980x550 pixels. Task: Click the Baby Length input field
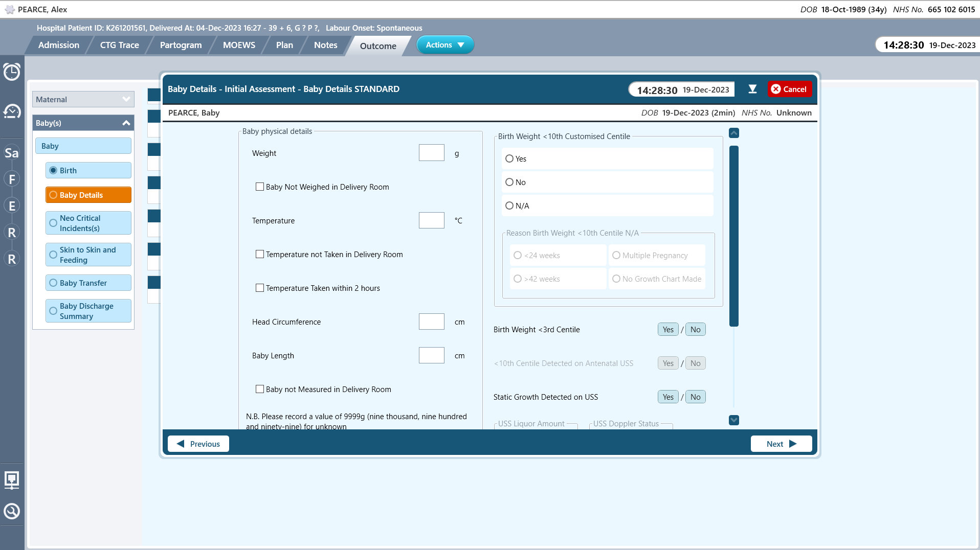tap(432, 355)
